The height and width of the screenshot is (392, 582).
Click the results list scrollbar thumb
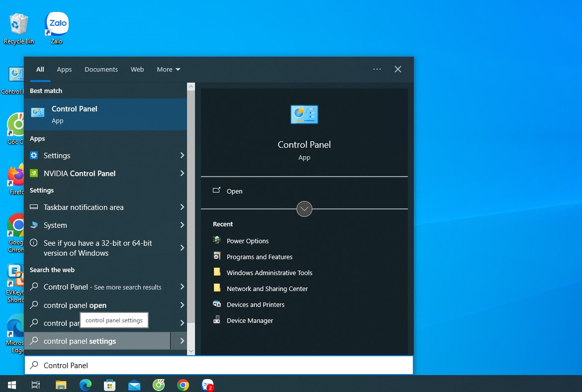coord(191,206)
